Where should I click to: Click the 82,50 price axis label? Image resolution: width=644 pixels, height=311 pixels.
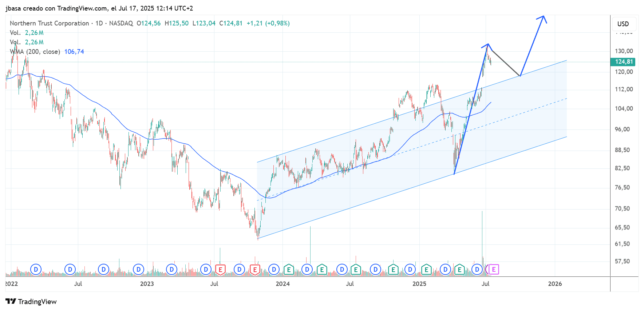click(x=623, y=168)
